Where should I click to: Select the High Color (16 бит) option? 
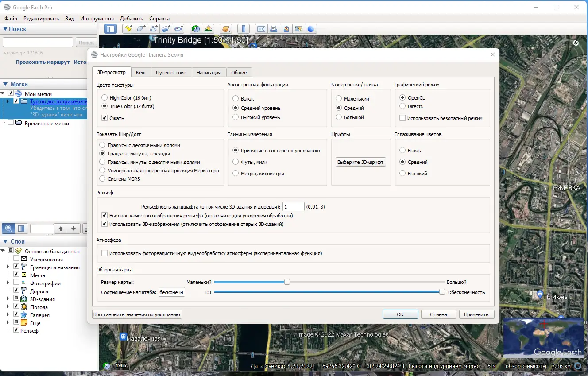click(x=104, y=98)
